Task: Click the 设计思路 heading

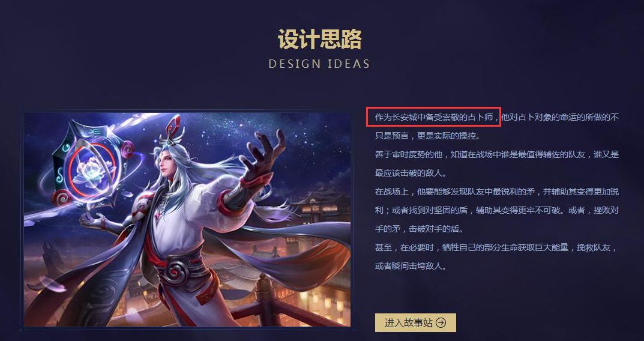Action: pyautogui.click(x=319, y=40)
